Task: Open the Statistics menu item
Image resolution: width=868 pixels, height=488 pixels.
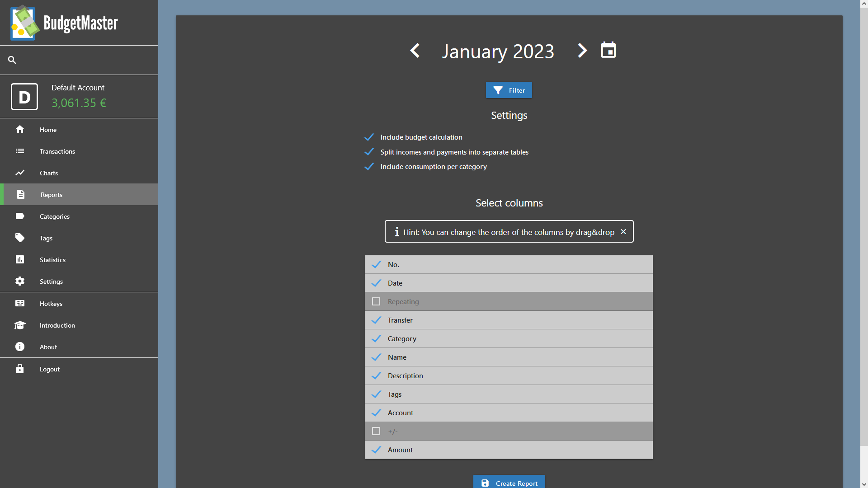Action: pyautogui.click(x=79, y=259)
